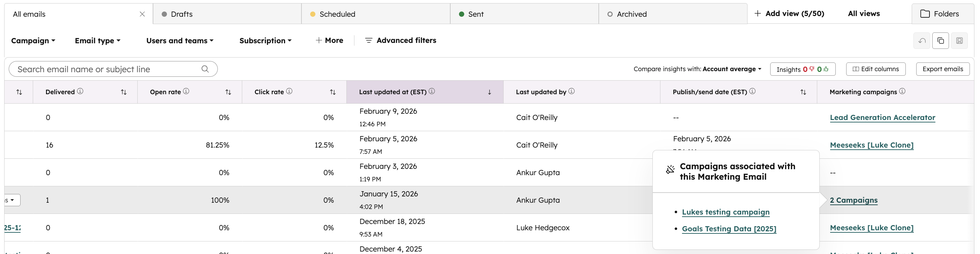980x254 pixels.
Task: Click the undo view changes icon
Action: 922,41
